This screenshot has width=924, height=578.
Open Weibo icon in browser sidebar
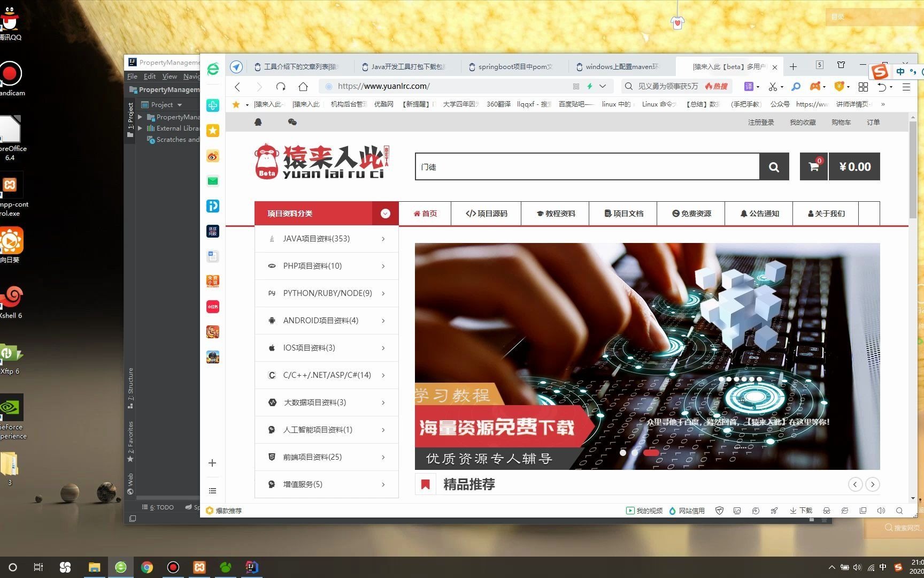click(x=213, y=156)
